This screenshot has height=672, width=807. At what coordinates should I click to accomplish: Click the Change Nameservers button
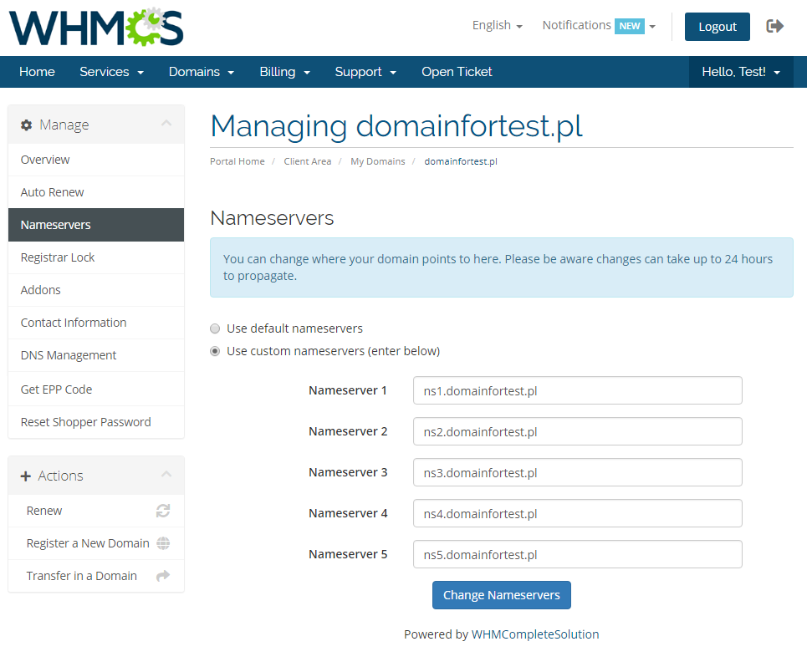tap(501, 595)
